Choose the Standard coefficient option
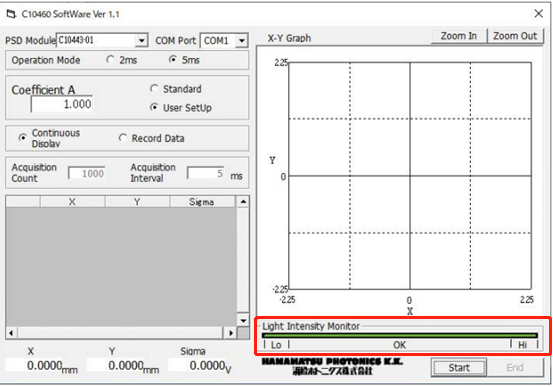Image resolution: width=553 pixels, height=387 pixels. [x=154, y=89]
